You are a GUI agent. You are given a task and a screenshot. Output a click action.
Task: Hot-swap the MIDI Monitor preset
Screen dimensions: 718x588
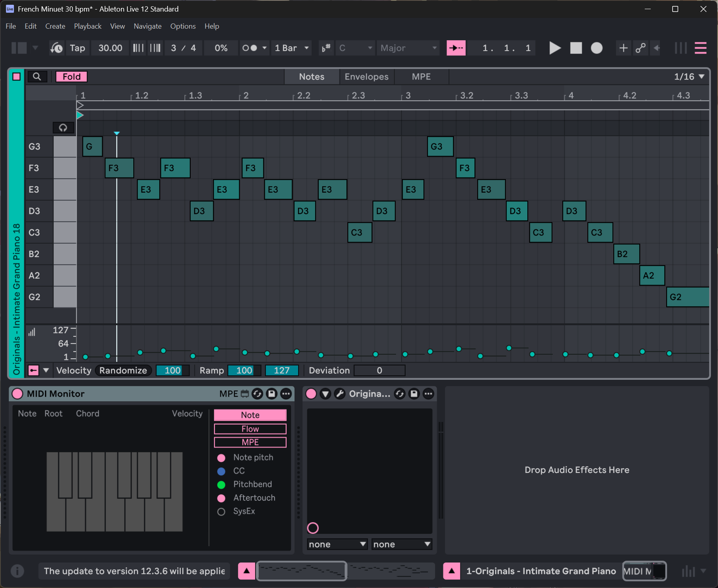point(257,394)
